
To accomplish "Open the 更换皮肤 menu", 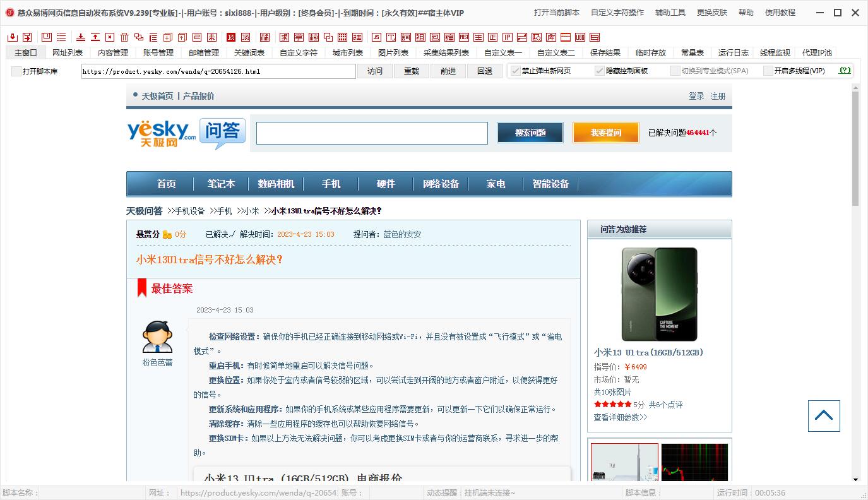I will [712, 13].
